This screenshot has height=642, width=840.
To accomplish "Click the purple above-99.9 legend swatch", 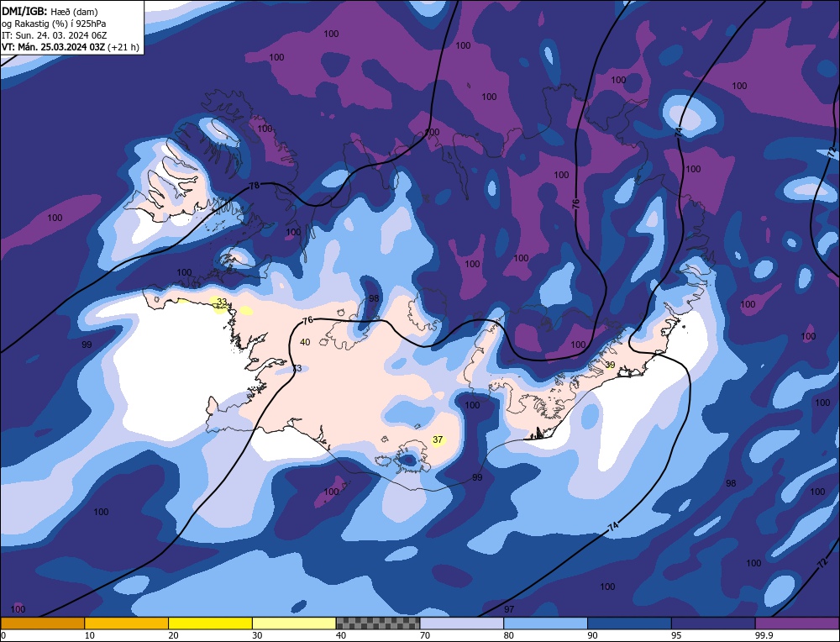I will coord(797,624).
